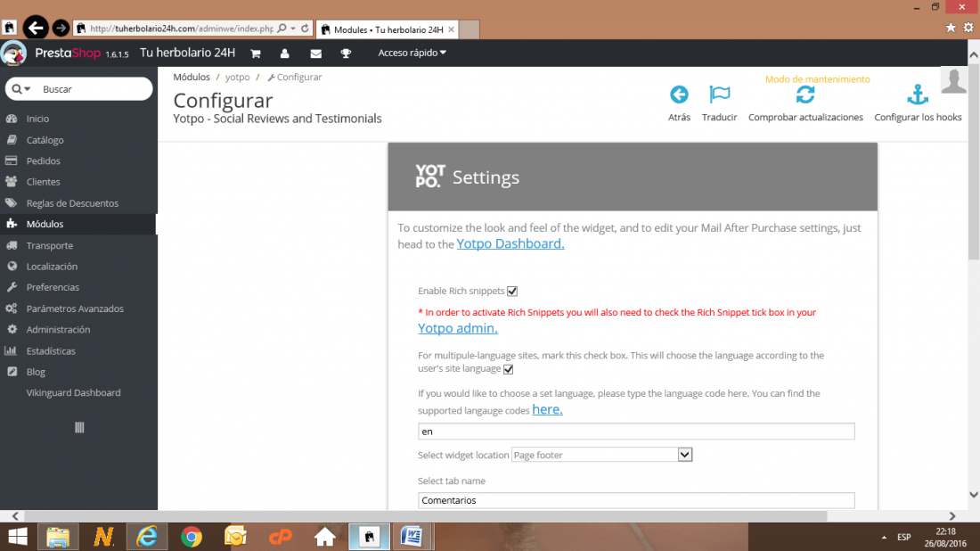
Task: Open the language codes 'here.' link
Action: tap(547, 409)
